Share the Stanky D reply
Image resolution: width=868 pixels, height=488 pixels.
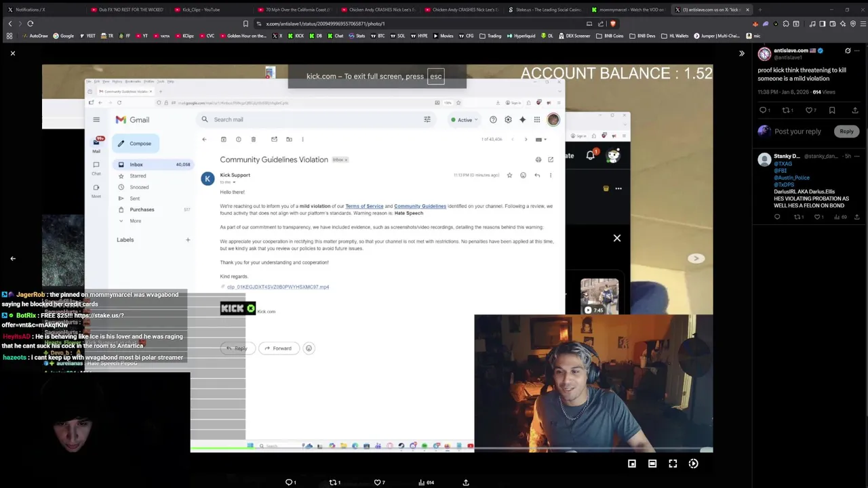tap(856, 217)
